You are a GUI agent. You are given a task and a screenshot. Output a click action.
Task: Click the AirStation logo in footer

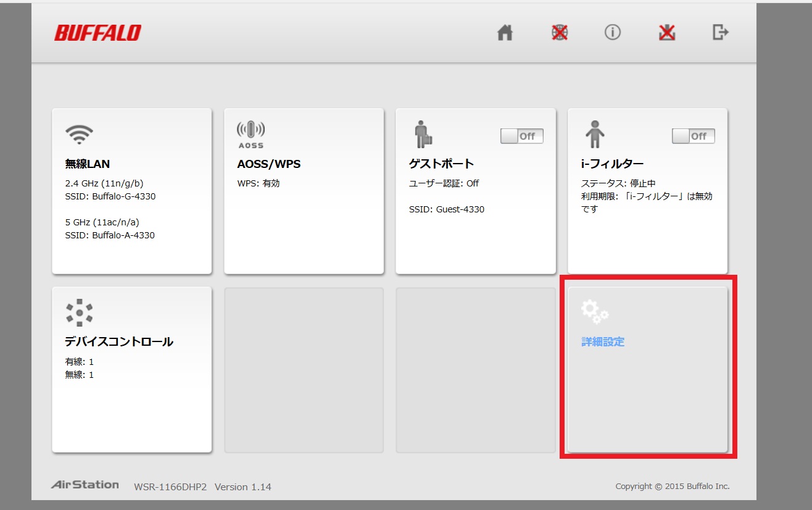(85, 485)
